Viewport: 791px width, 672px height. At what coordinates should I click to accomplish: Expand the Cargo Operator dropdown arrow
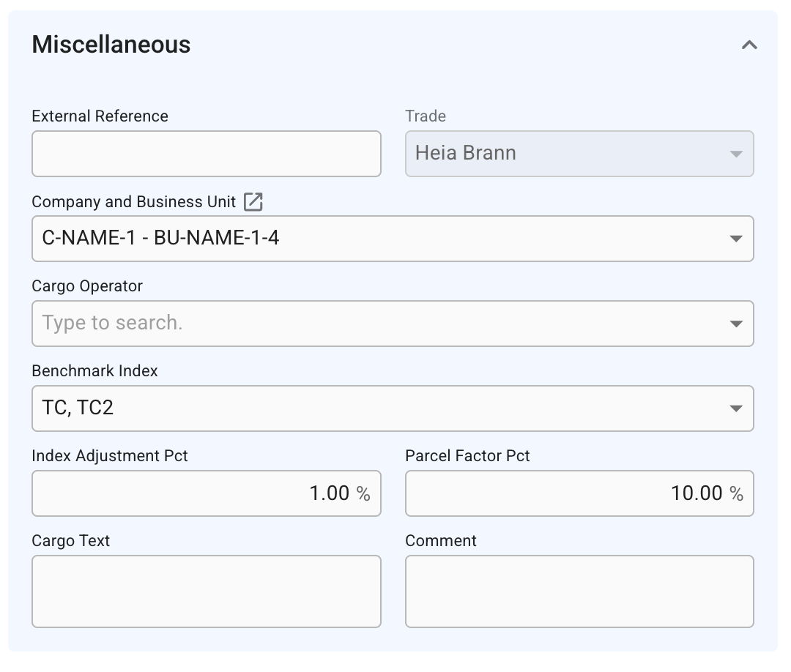point(736,324)
